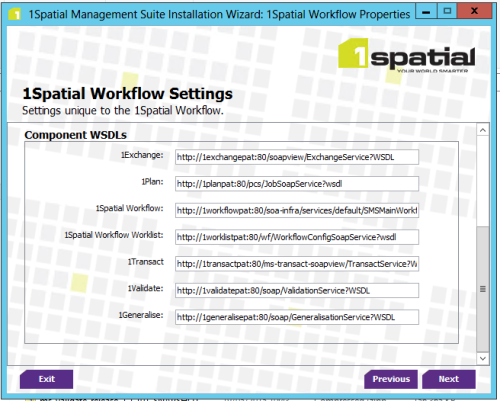Click the vertical scrollbar thumb
The image size is (500, 401).
point(483,289)
